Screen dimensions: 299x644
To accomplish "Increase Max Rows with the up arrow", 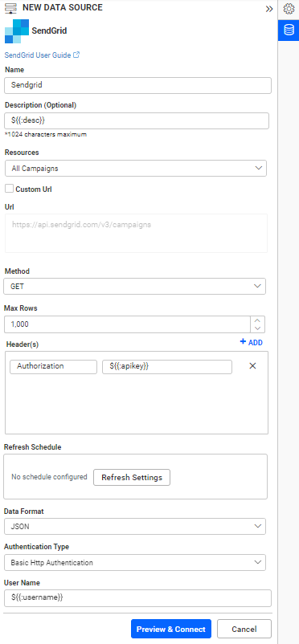I will tap(258, 320).
